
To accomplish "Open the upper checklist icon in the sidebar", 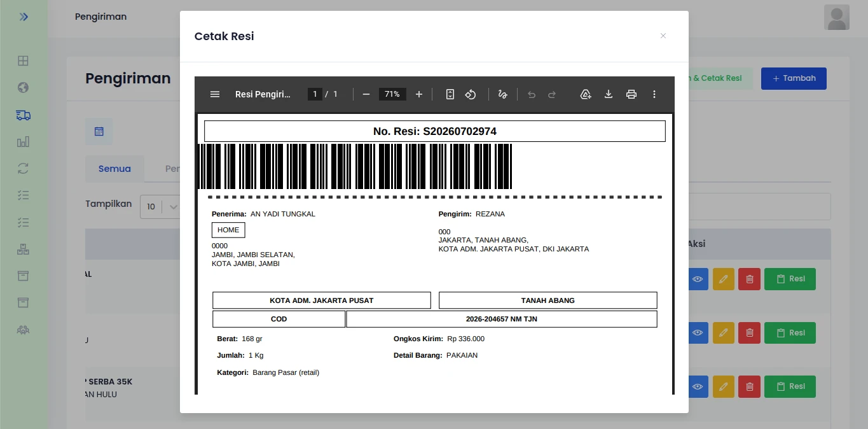I will point(23,195).
